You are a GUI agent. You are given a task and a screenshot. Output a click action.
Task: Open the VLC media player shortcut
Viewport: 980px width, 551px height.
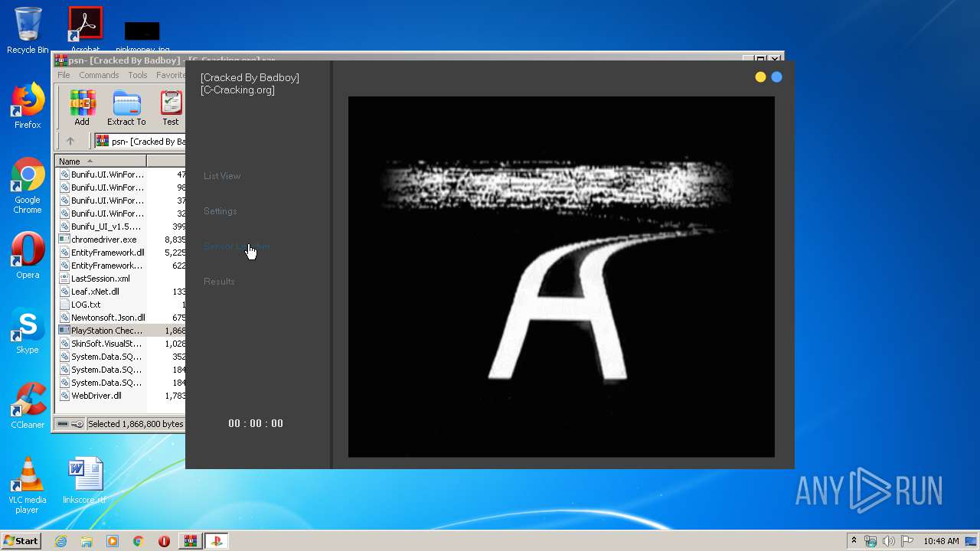[x=28, y=485]
